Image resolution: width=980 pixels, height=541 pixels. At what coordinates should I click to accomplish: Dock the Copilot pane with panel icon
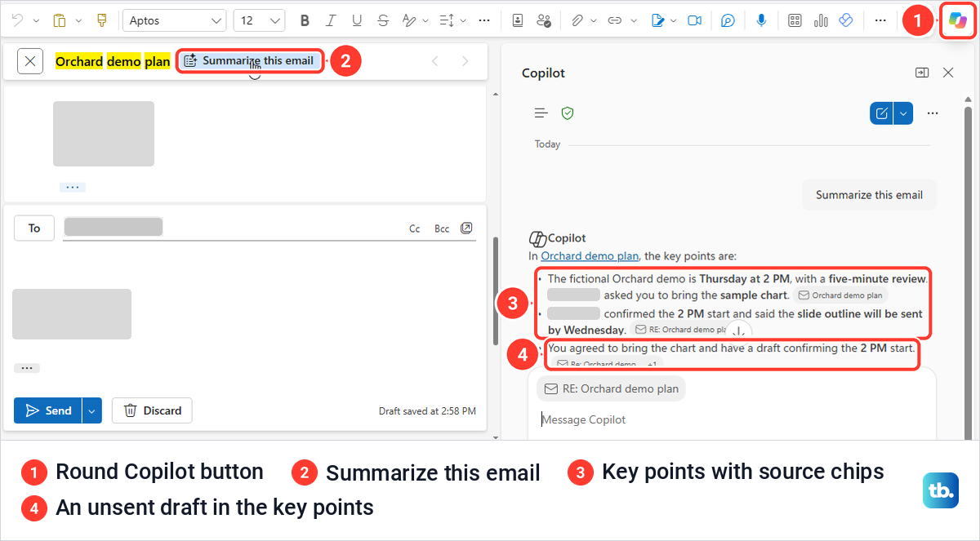point(922,73)
